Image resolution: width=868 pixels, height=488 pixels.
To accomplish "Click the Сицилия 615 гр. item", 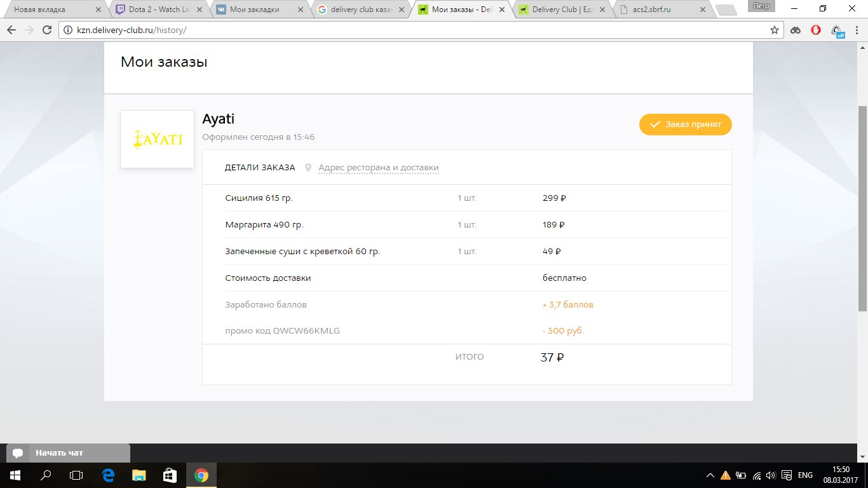I will pyautogui.click(x=259, y=198).
